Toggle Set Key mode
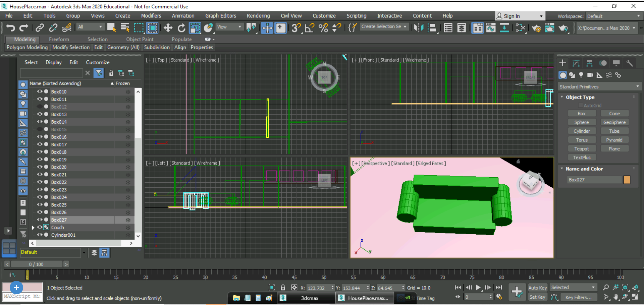The image size is (644, 305). (537, 297)
